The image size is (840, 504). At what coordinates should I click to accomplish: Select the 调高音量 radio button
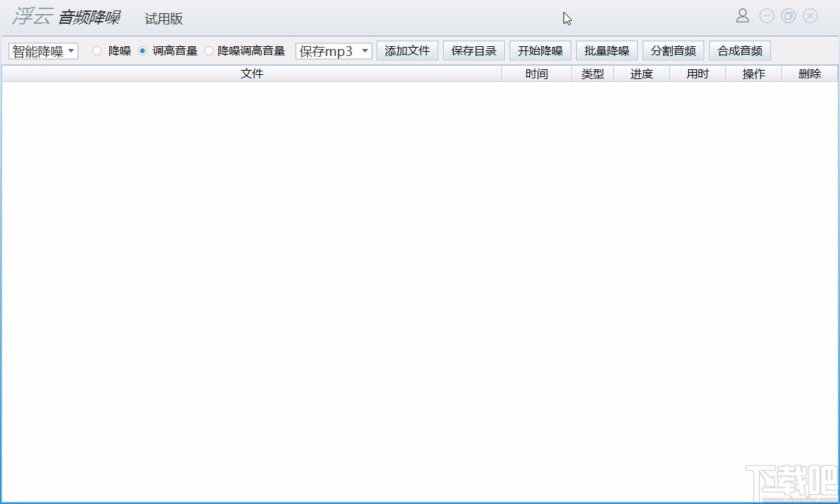coord(142,50)
